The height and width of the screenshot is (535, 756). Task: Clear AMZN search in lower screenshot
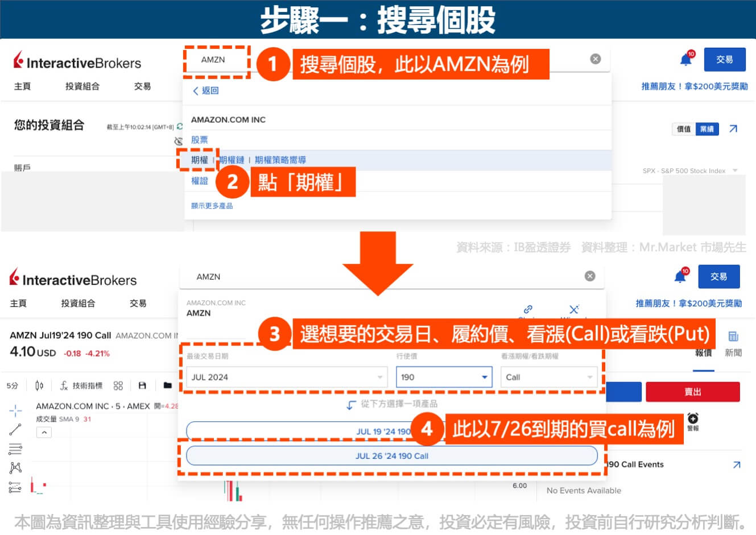[590, 276]
